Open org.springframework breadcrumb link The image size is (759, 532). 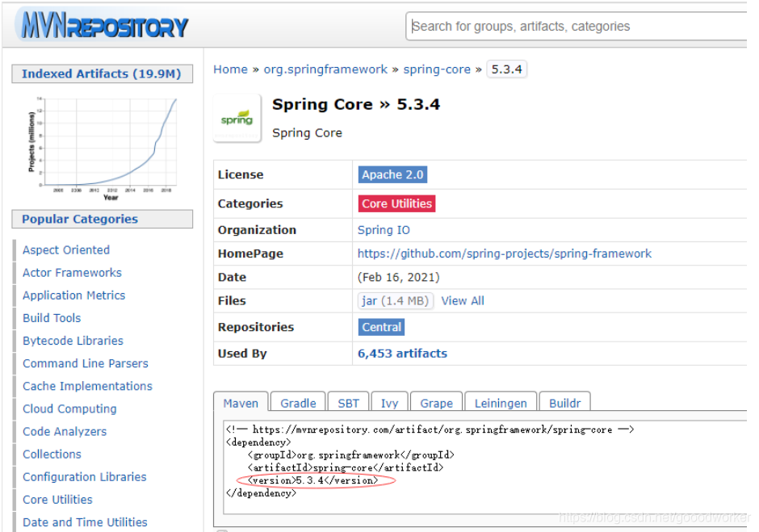pos(325,69)
